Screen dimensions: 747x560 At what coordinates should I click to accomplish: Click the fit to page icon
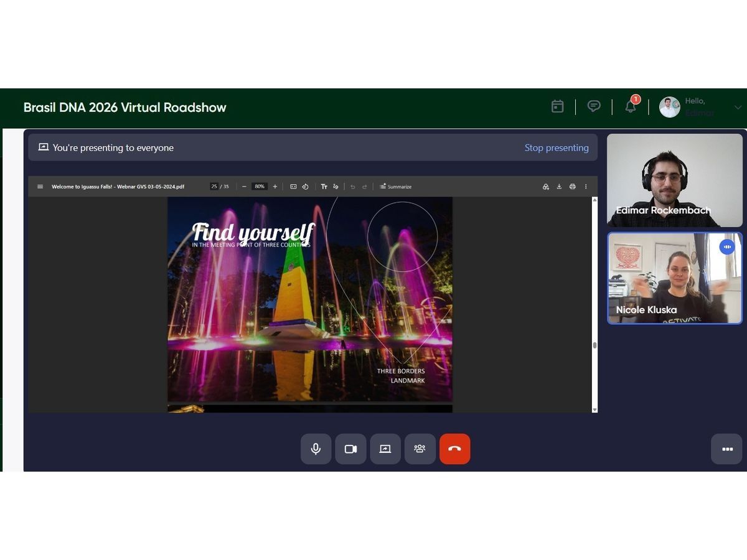coord(293,187)
